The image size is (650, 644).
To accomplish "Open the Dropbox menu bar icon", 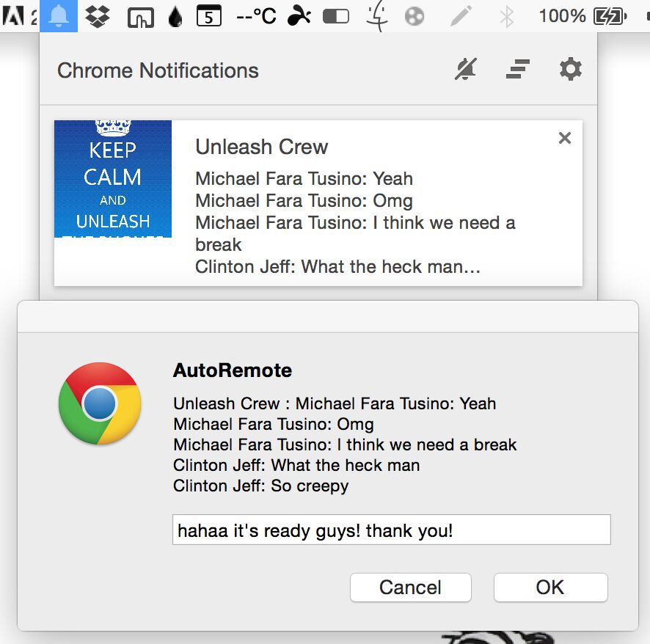I will 98,17.
